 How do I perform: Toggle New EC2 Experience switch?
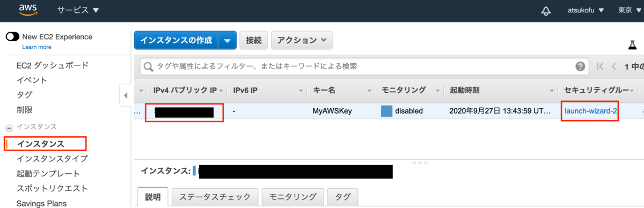coord(12,37)
